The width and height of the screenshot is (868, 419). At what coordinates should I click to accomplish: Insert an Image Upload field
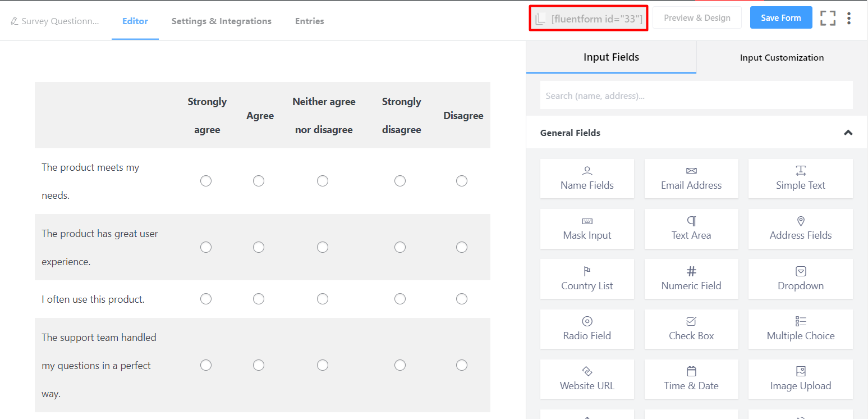(800, 379)
